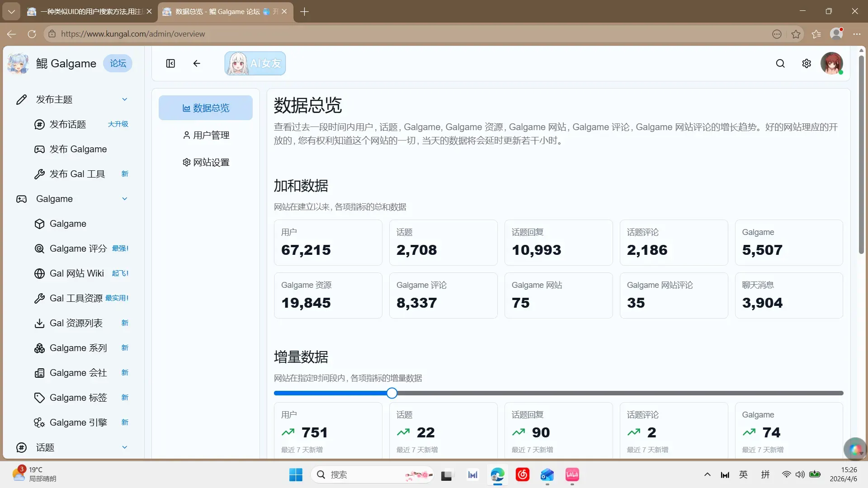Close the 数据总览 browser tab

point(284,11)
